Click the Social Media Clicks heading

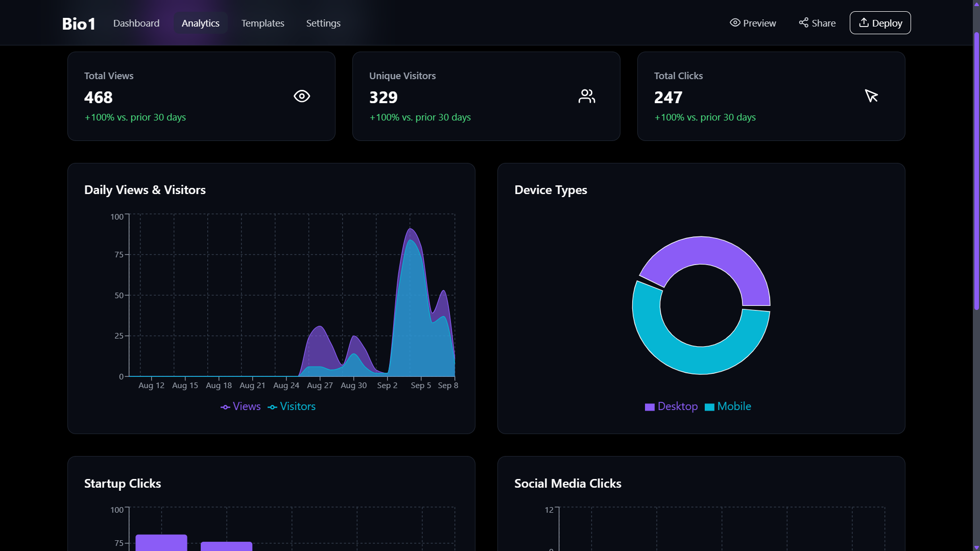pyautogui.click(x=568, y=484)
